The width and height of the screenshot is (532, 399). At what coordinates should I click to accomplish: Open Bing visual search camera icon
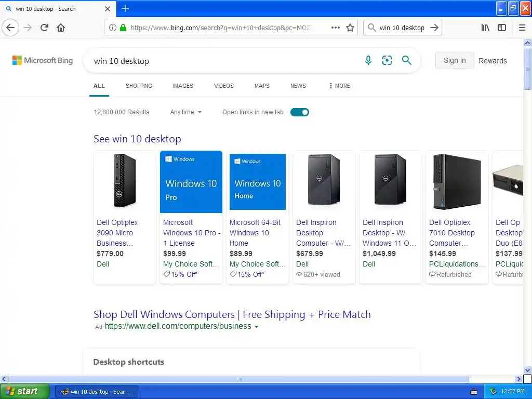[387, 60]
